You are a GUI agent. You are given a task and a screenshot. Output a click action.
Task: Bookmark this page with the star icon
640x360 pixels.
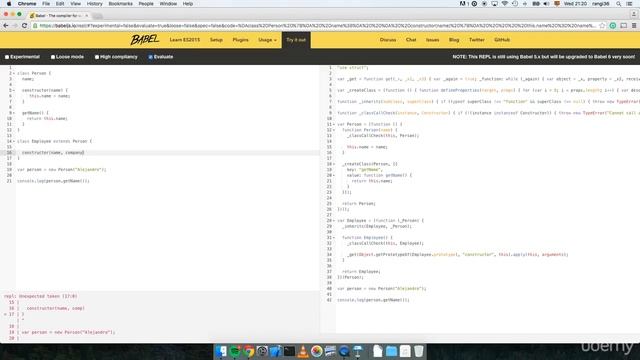click(x=602, y=25)
